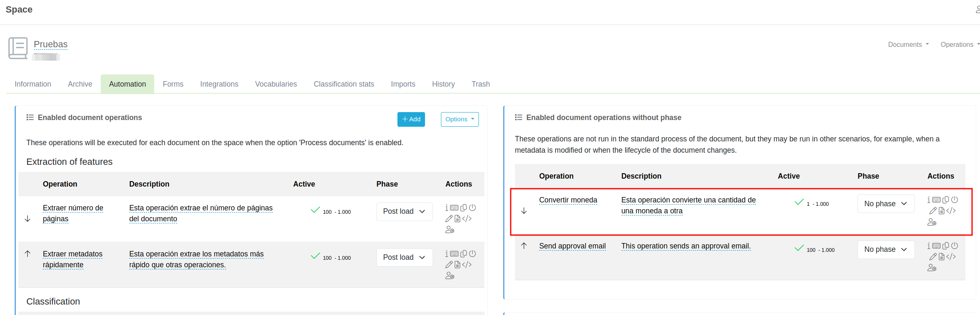Screen dimensions: 980x315
Task: Click the pencil edit icon for Convertir moneda
Action: 932,211
